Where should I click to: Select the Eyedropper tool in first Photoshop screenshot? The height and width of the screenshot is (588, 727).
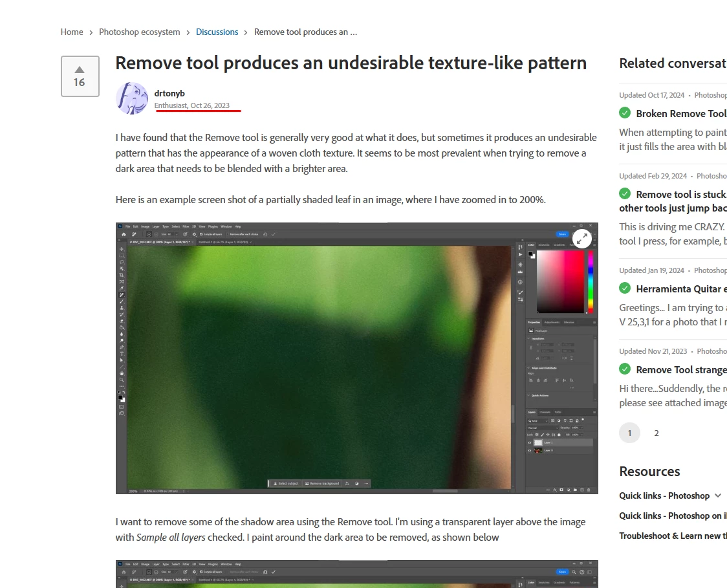122,289
